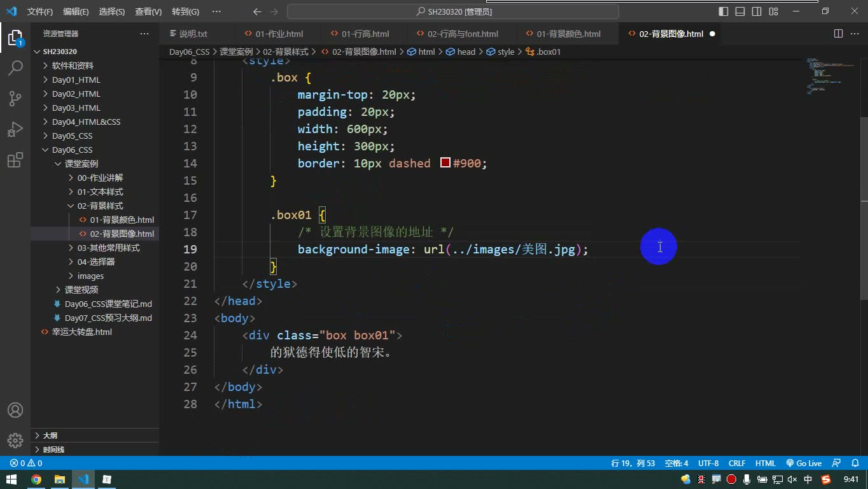The width and height of the screenshot is (868, 489).
Task: Expand the 04-选择器 folder
Action: tap(95, 262)
